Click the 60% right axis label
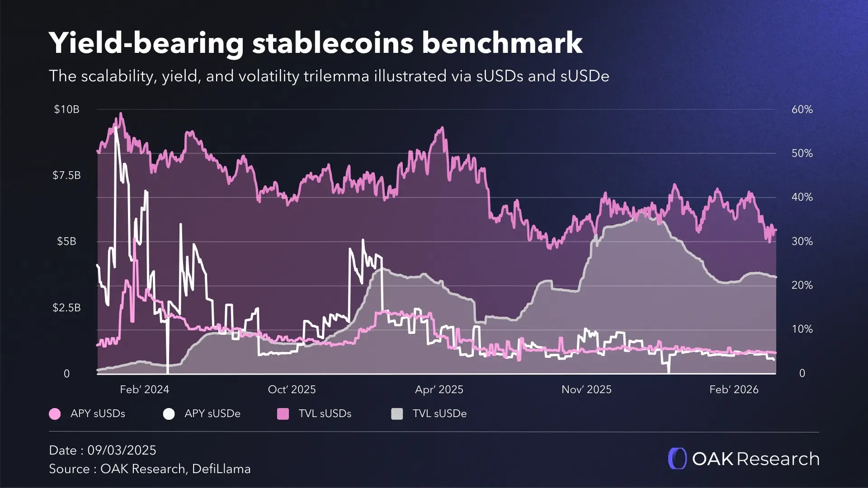 pyautogui.click(x=802, y=109)
